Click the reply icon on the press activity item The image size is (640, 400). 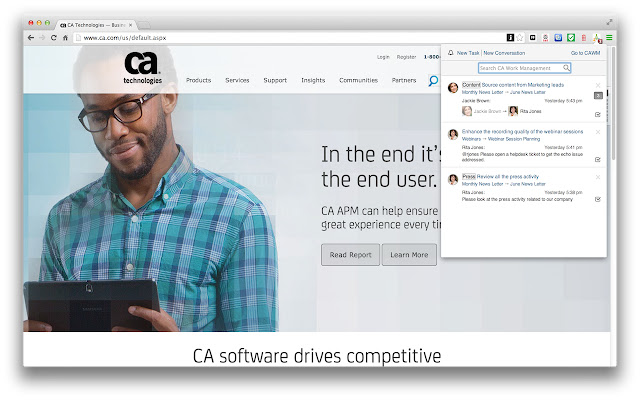(598, 199)
